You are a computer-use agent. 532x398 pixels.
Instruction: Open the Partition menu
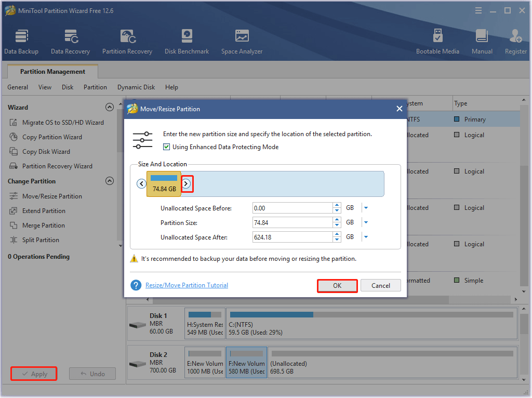tap(96, 87)
